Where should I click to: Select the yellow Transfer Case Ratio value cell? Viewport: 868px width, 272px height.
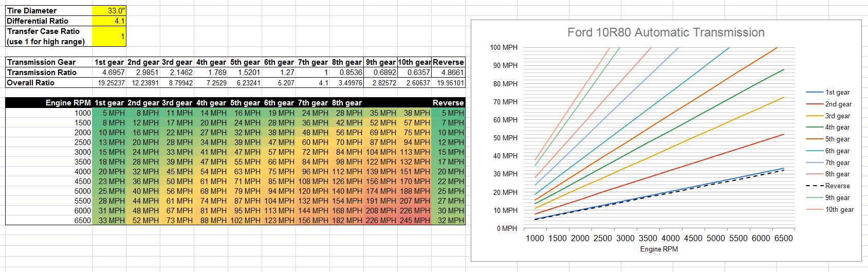pyautogui.click(x=109, y=37)
